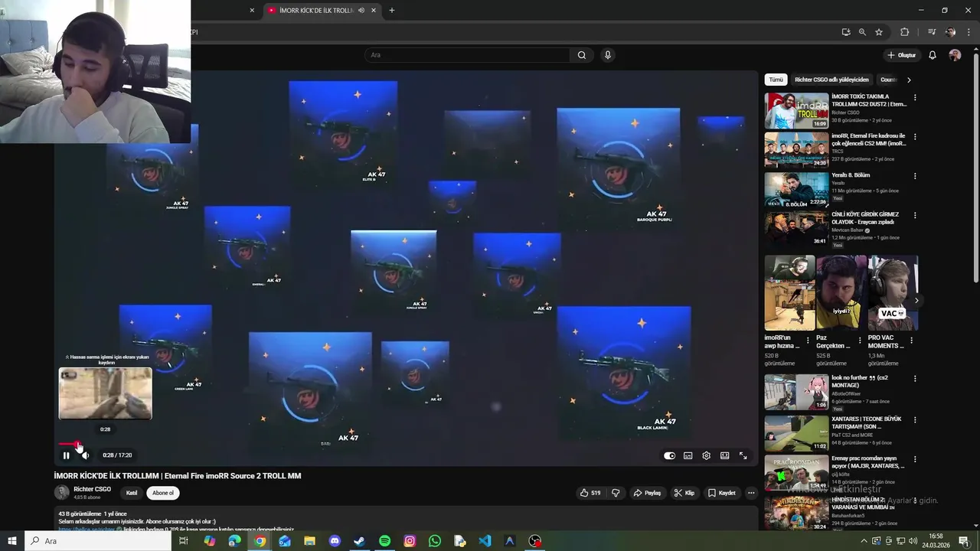
Task: Click install app icon in address bar
Action: click(x=845, y=32)
